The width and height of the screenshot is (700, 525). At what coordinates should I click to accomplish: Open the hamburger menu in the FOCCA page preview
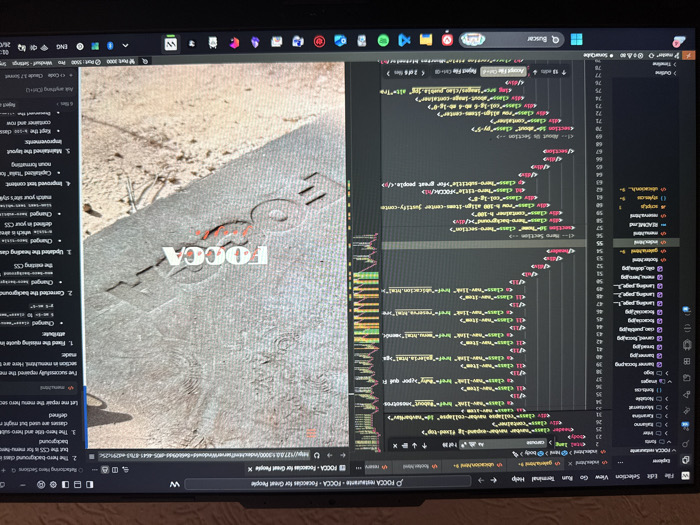coord(311,433)
